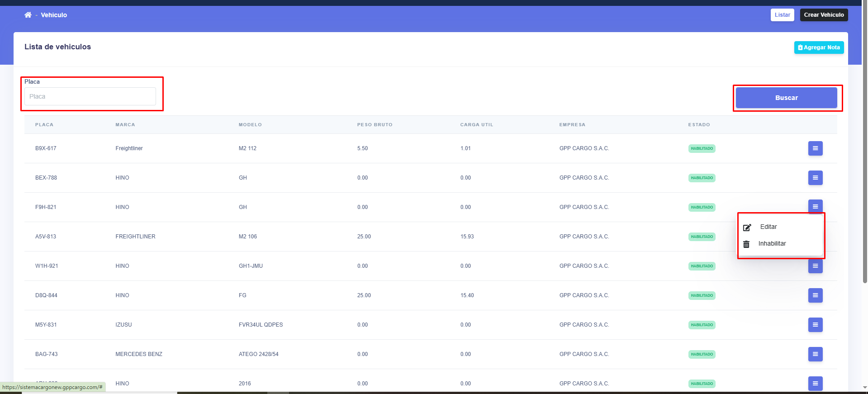Click the HABILITADO badge for A5V-813

702,237
